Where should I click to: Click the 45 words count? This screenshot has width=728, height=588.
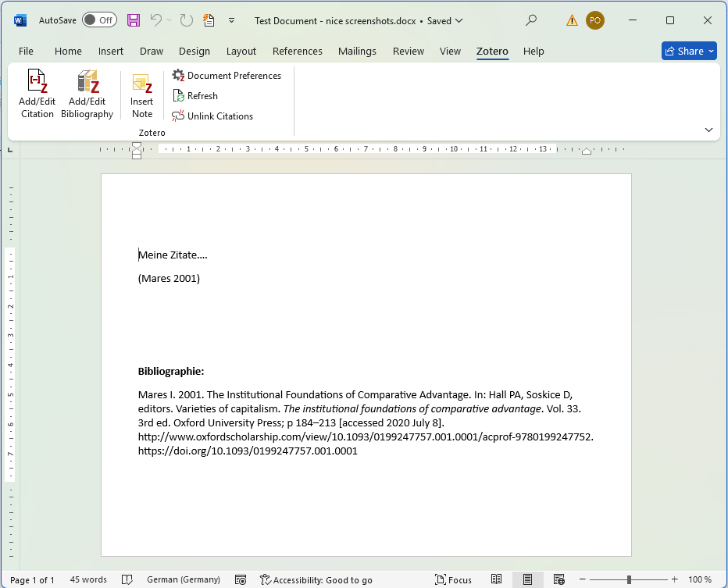point(88,579)
